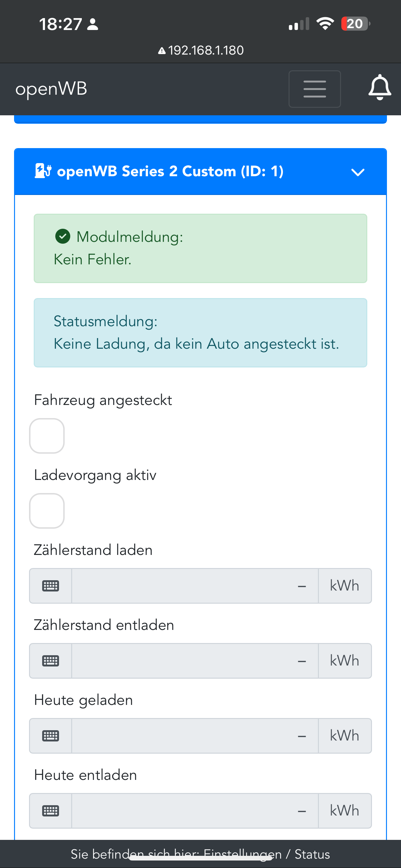Tap the insecure connection warning icon
Viewport: 401px width, 868px height.
tap(161, 51)
